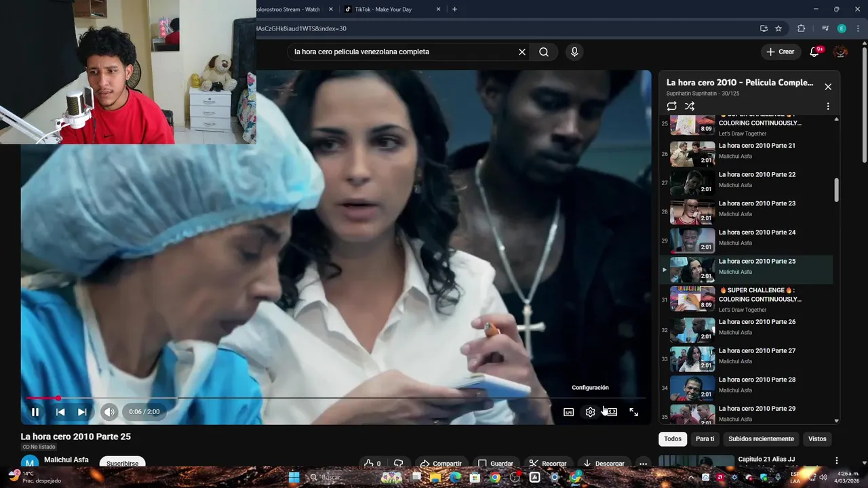Open the Crear menu button

click(780, 52)
